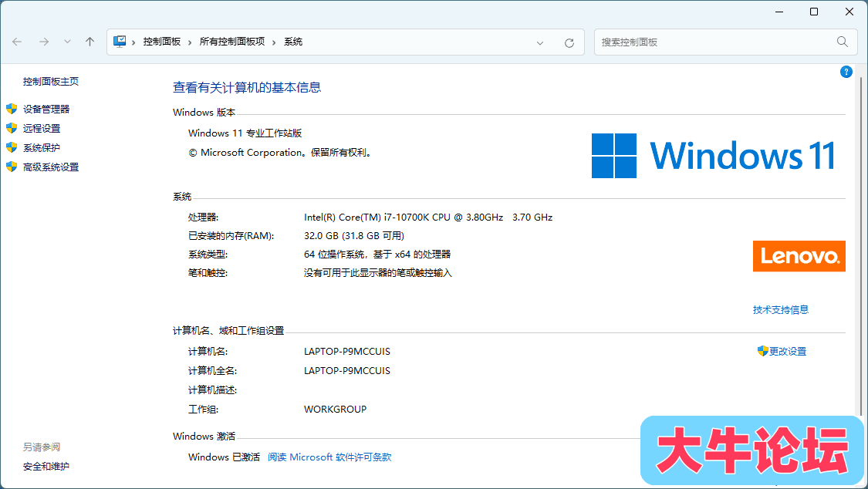Open 设备管理器 from sidebar

click(x=46, y=109)
